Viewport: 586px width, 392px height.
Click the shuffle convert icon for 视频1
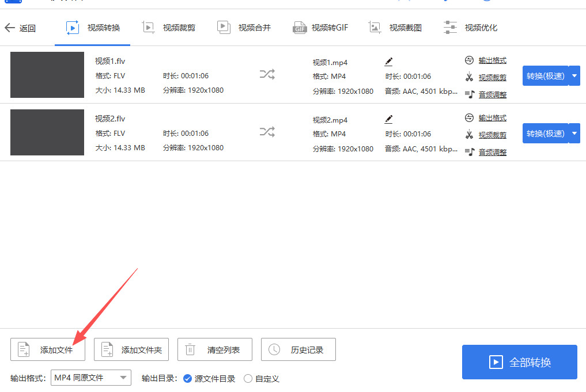click(267, 74)
